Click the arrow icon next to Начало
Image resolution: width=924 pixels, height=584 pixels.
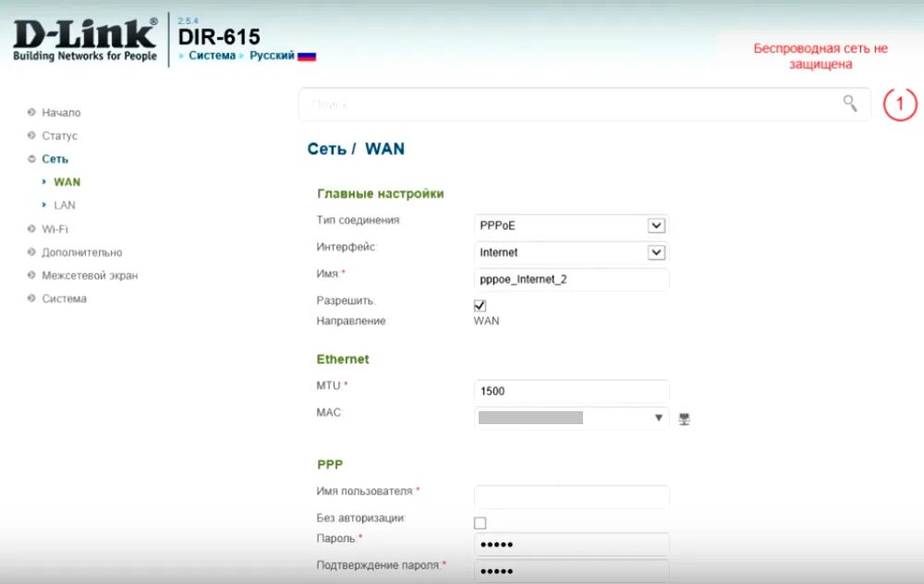(30, 112)
